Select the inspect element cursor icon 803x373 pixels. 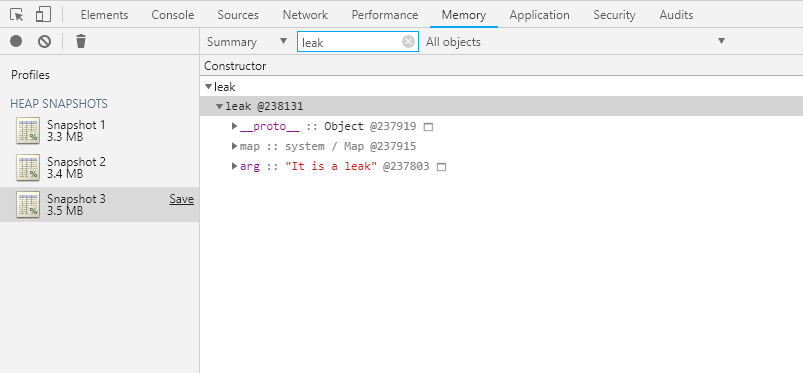coord(16,15)
